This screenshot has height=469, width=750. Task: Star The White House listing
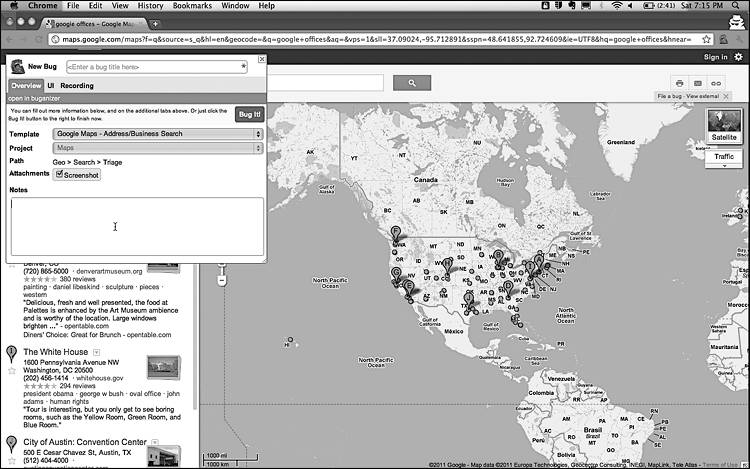(12, 371)
